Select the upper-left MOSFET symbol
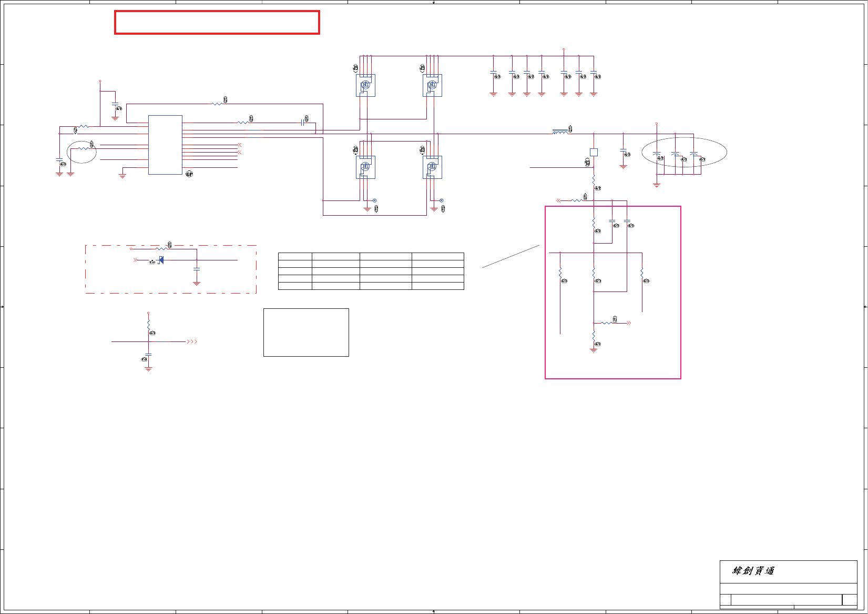Image resolution: width=868 pixels, height=614 pixels. pyautogui.click(x=365, y=85)
